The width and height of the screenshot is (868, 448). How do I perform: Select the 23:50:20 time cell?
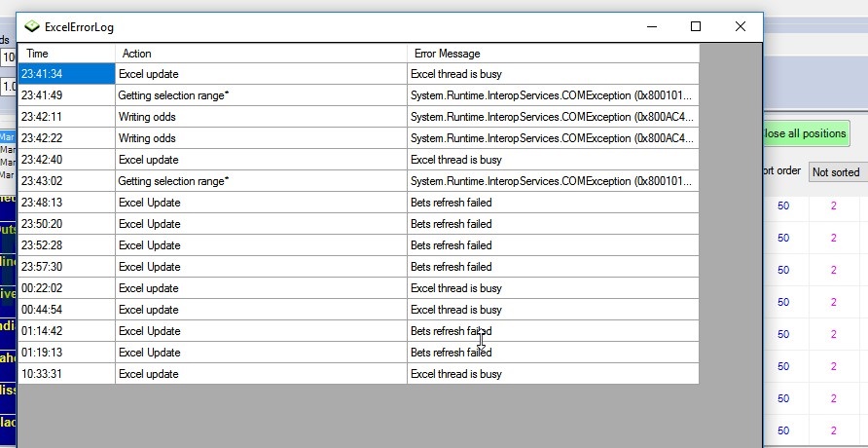(x=66, y=224)
